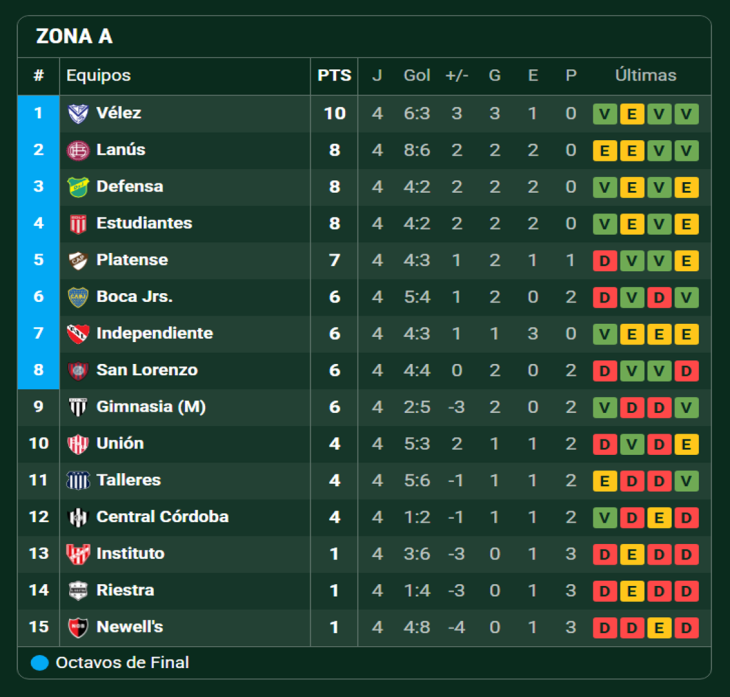Click the Defensa club crest icon

click(x=78, y=187)
